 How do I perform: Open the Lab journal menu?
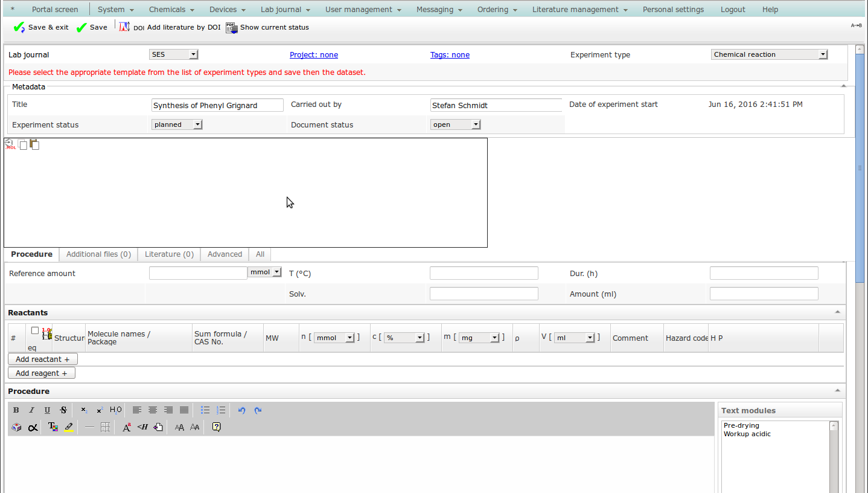point(285,10)
